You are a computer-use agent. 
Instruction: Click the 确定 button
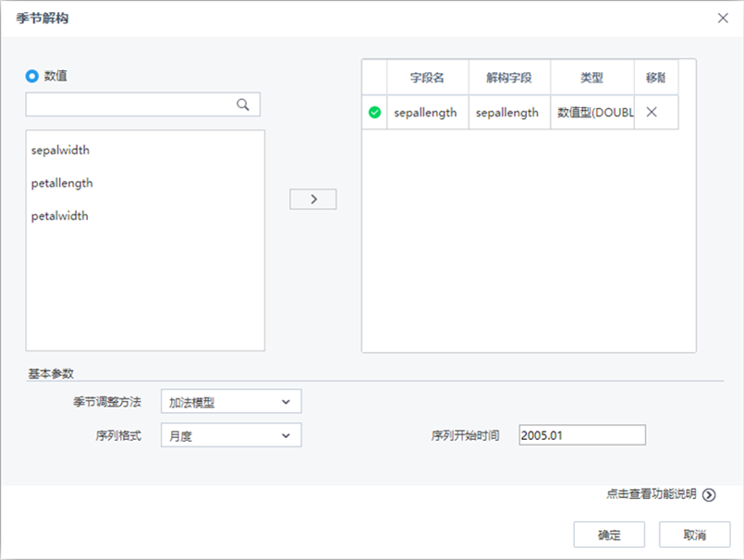pos(609,534)
